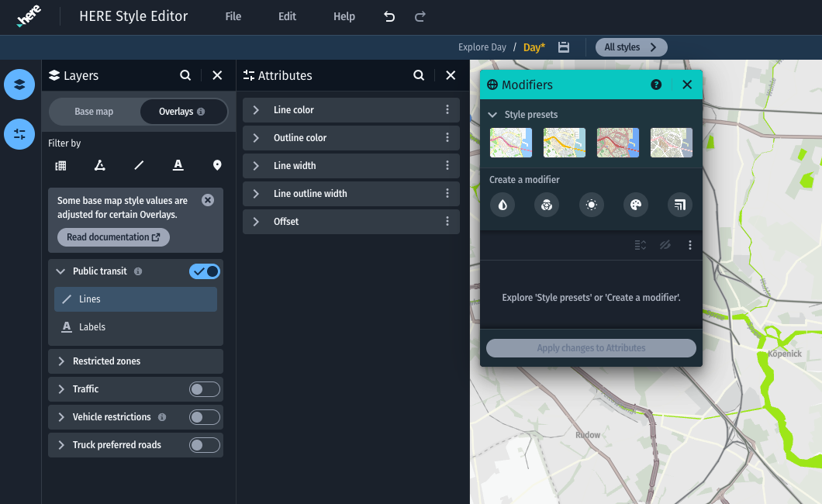Dismiss the base map style notice
This screenshot has height=504, width=822.
pyautogui.click(x=208, y=200)
